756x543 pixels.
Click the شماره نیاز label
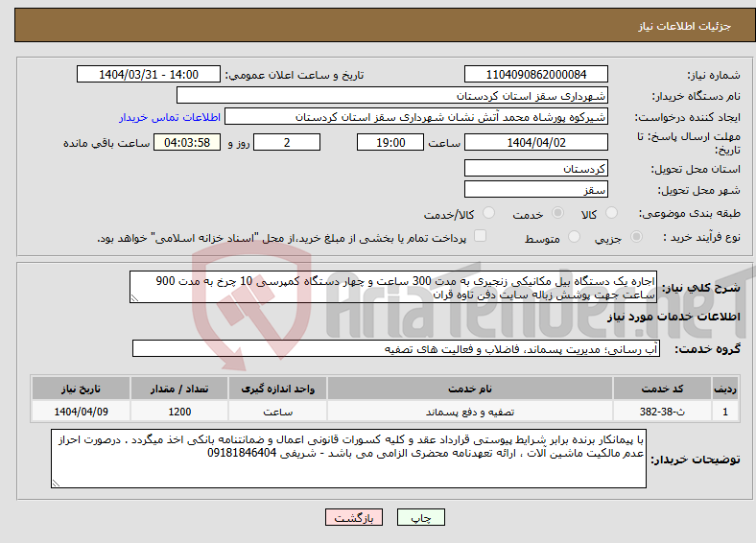[714, 75]
